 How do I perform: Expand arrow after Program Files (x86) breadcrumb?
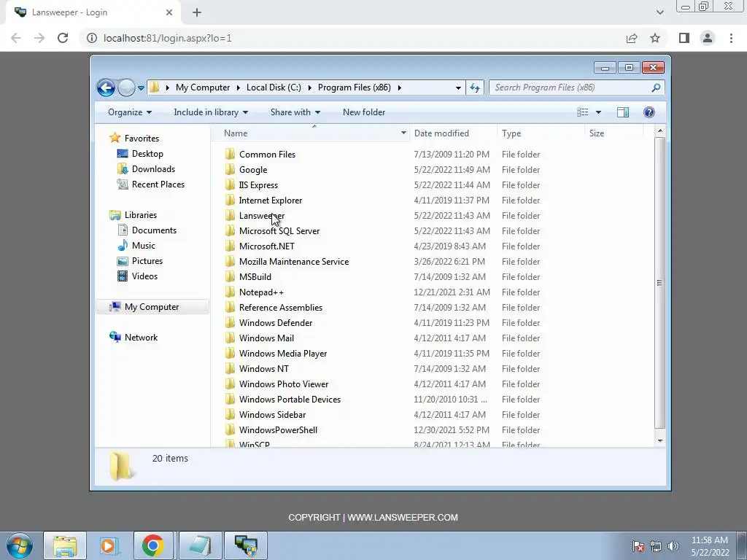(399, 87)
